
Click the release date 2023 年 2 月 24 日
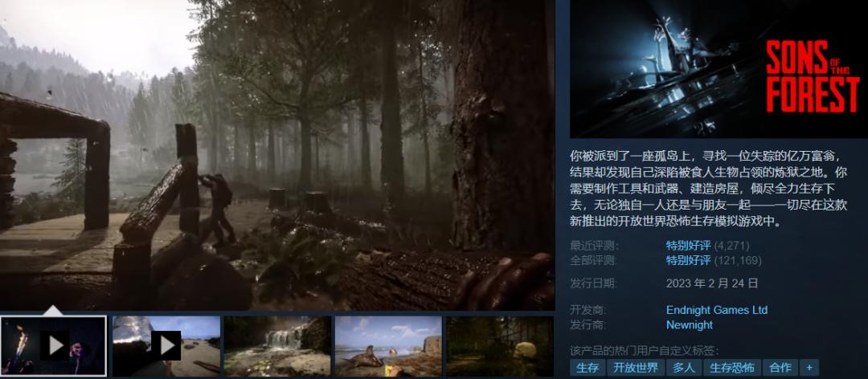click(712, 283)
